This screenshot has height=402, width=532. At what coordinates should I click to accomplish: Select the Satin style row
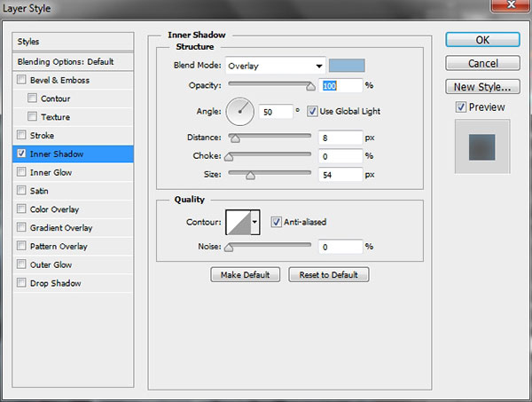point(73,191)
